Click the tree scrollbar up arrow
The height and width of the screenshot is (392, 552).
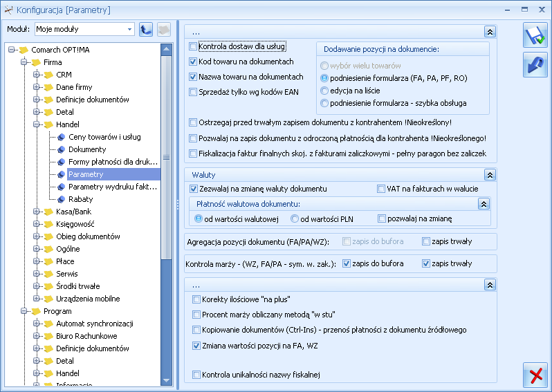(167, 49)
